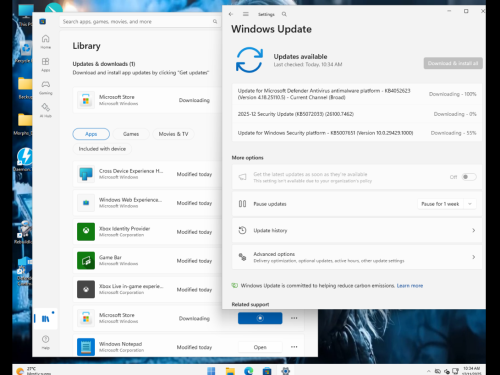Open Advanced options page
The image size is (500, 375).
point(357,257)
